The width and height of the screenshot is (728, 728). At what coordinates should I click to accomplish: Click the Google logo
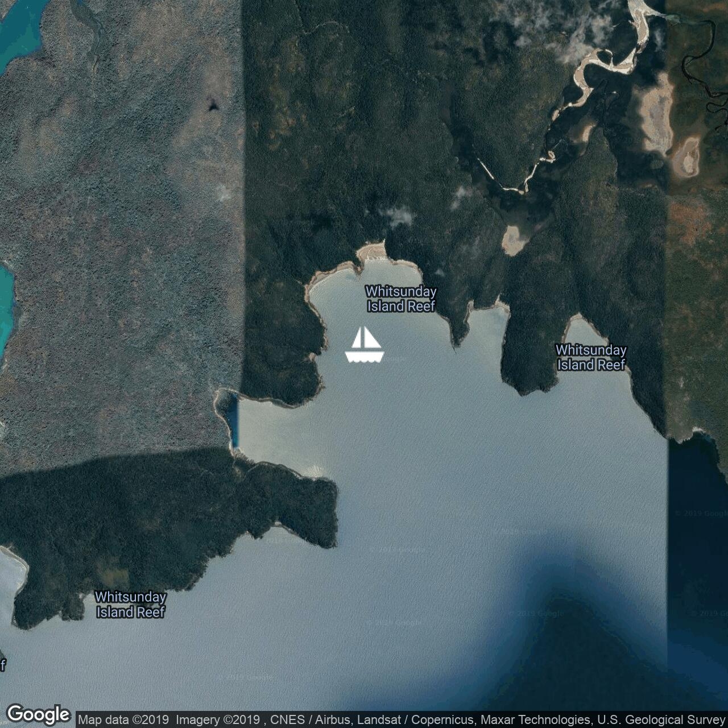[x=38, y=714]
